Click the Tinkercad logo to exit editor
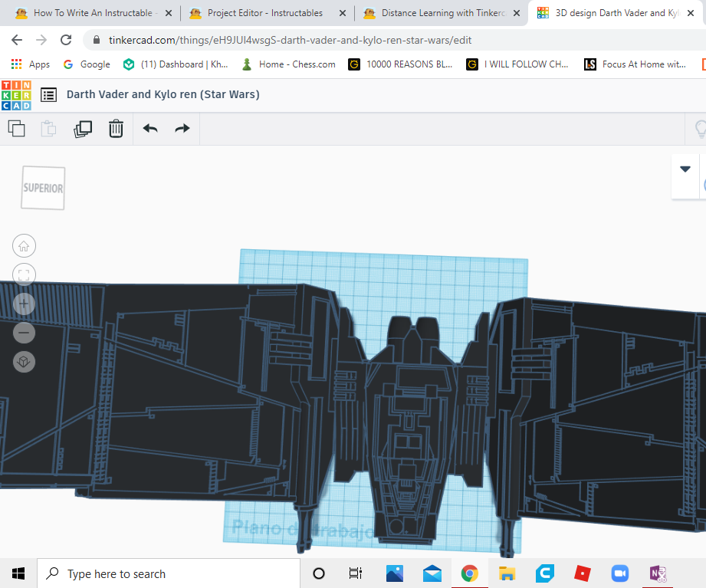The height and width of the screenshot is (588, 706). pos(16,95)
